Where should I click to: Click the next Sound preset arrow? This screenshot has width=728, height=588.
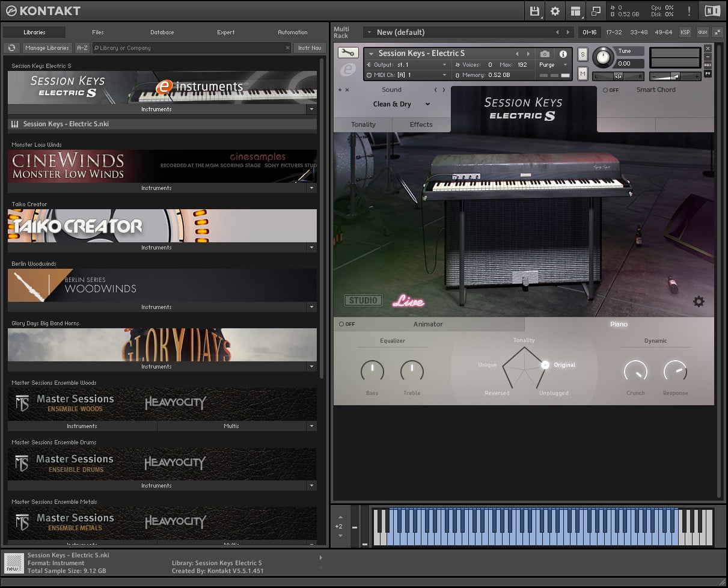tap(444, 90)
